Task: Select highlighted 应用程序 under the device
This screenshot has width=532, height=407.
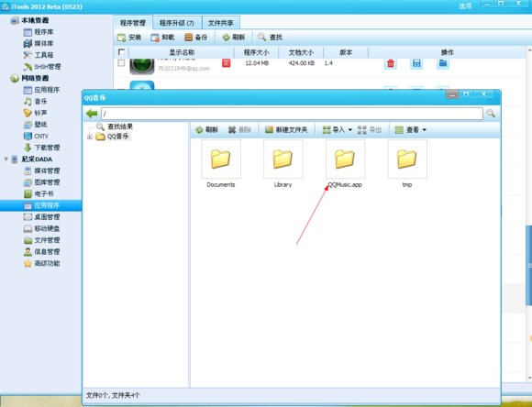Action: coord(40,205)
